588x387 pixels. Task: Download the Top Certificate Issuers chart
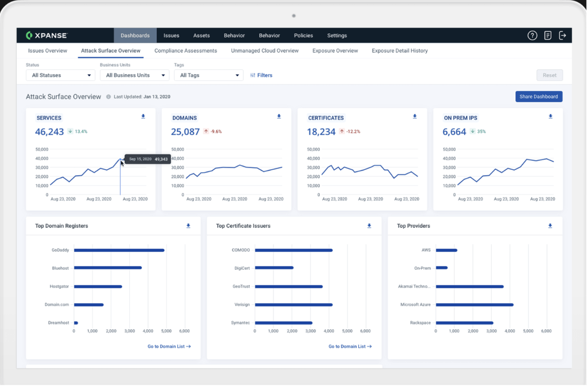(369, 226)
